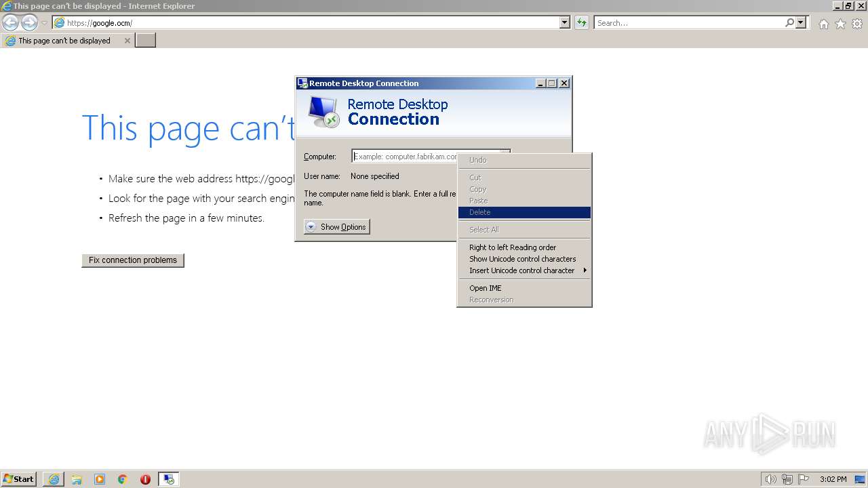Open Favorites star icon

[840, 24]
